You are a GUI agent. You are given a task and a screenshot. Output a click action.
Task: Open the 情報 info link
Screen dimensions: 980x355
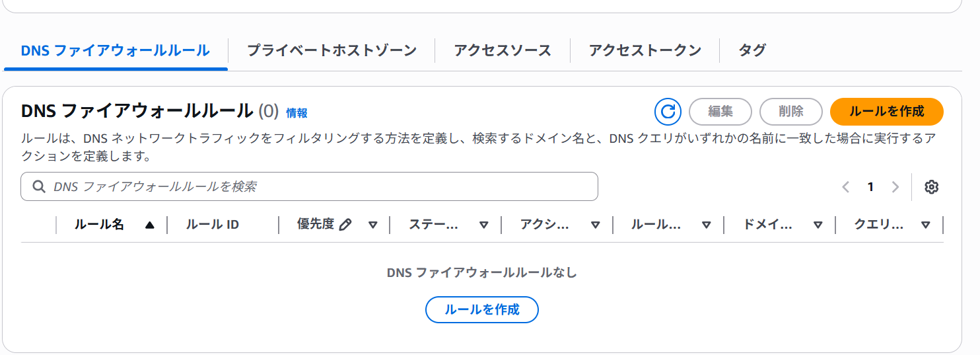pyautogui.click(x=297, y=113)
